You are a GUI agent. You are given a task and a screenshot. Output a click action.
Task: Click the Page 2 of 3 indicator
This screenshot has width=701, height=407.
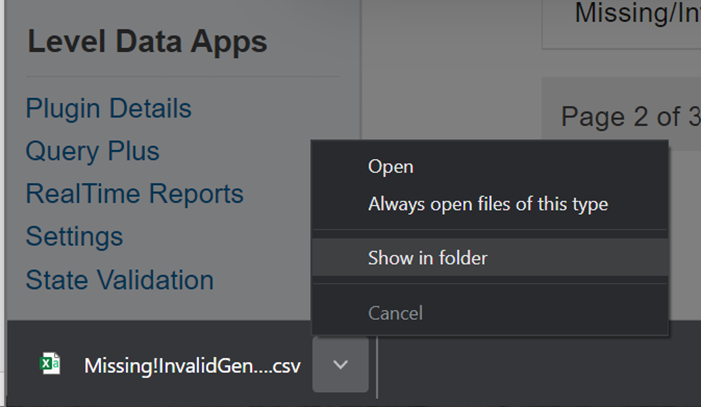pos(631,117)
